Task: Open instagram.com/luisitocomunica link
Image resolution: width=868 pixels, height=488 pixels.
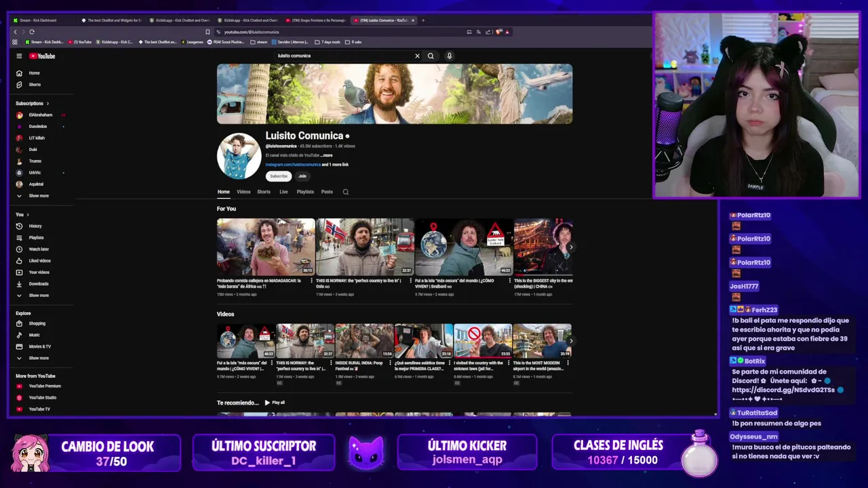Action: click(293, 165)
